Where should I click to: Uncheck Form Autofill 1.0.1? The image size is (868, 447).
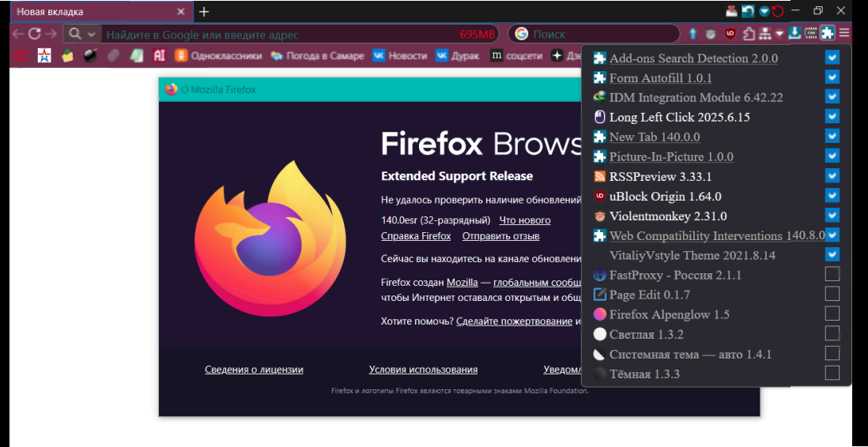point(832,77)
